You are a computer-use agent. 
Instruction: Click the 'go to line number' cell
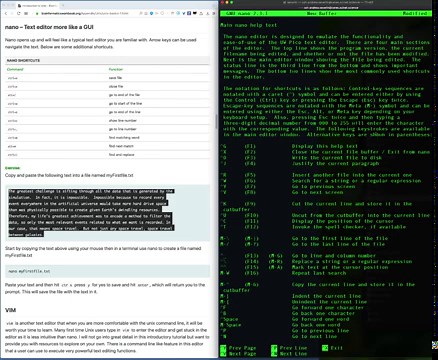pos(122,129)
